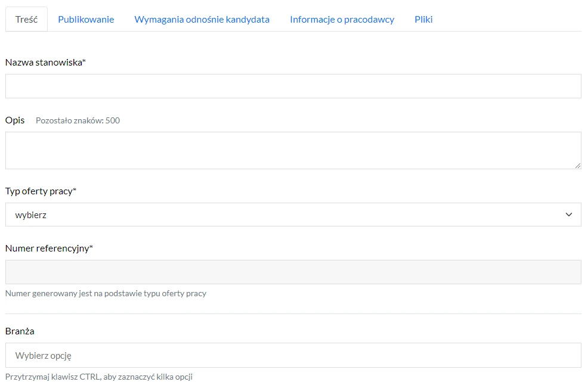Open the Publikowanie tab
This screenshot has width=588, height=385.
86,19
